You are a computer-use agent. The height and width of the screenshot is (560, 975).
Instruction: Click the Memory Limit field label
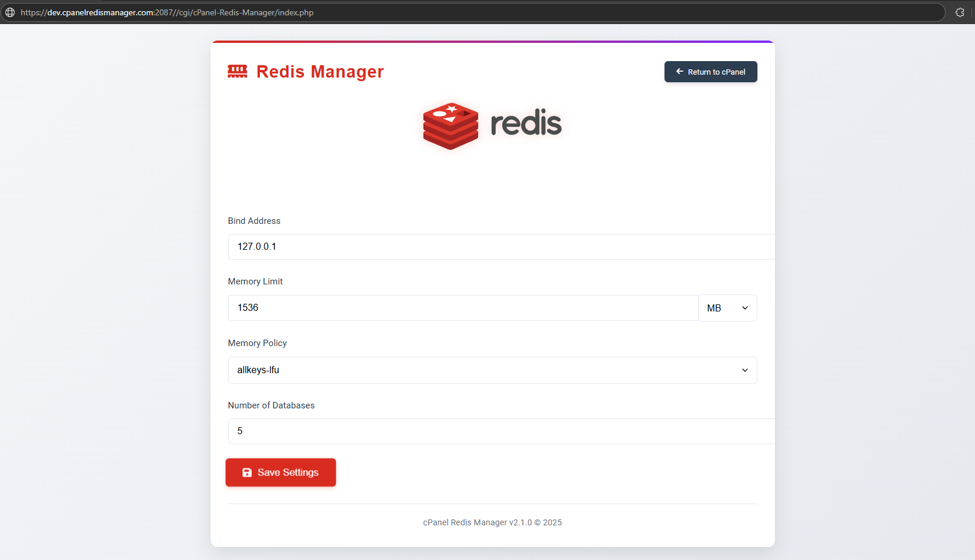click(255, 281)
